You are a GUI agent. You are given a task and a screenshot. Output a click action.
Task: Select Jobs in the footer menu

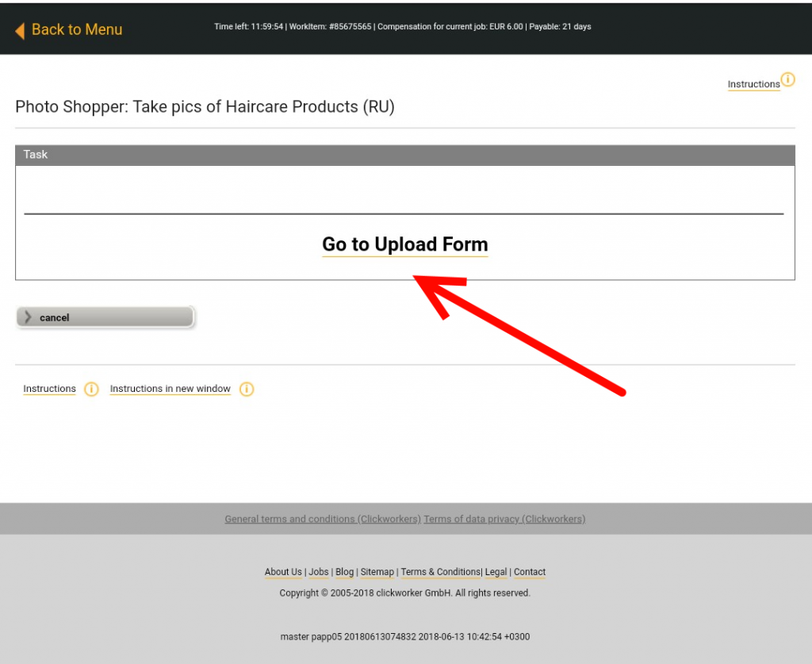coord(319,572)
